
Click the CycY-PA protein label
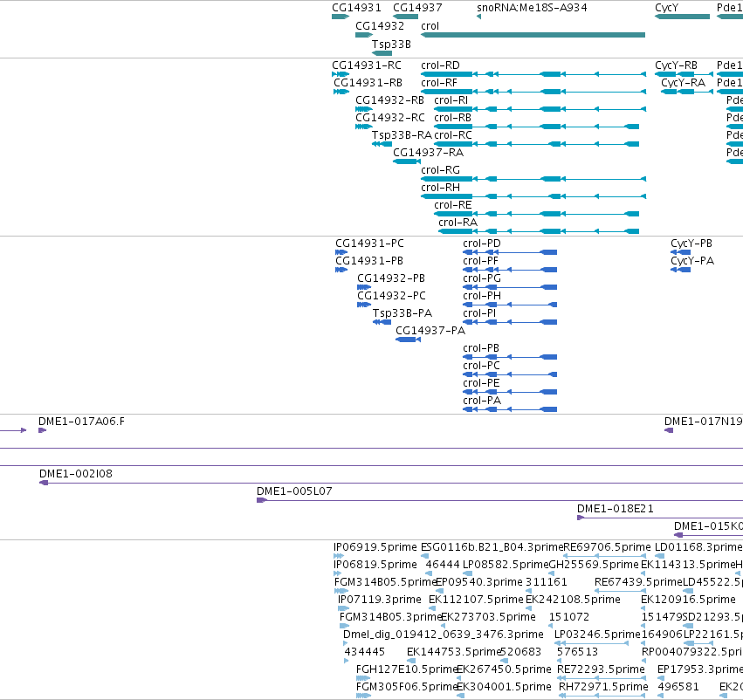(x=692, y=261)
